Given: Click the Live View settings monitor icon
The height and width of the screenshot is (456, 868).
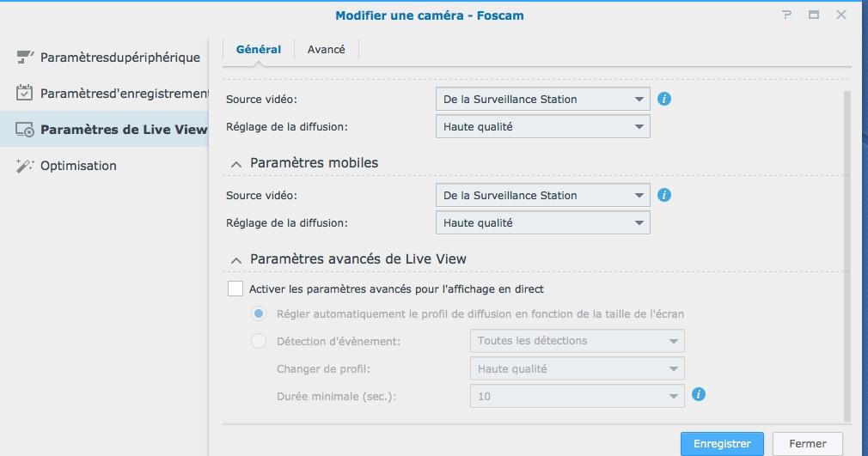Looking at the screenshot, I should pyautogui.click(x=25, y=130).
